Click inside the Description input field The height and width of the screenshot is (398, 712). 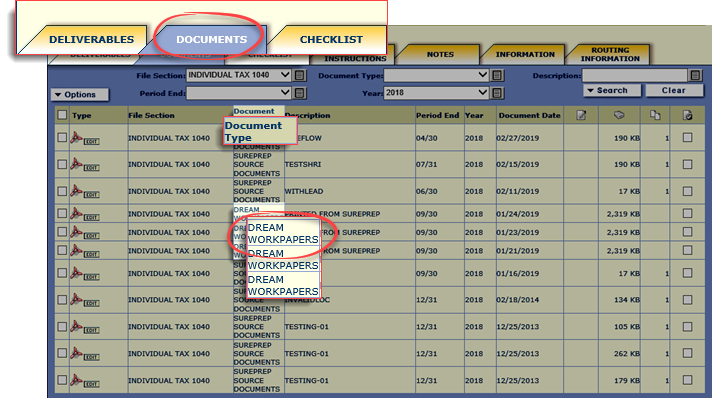pyautogui.click(x=635, y=75)
